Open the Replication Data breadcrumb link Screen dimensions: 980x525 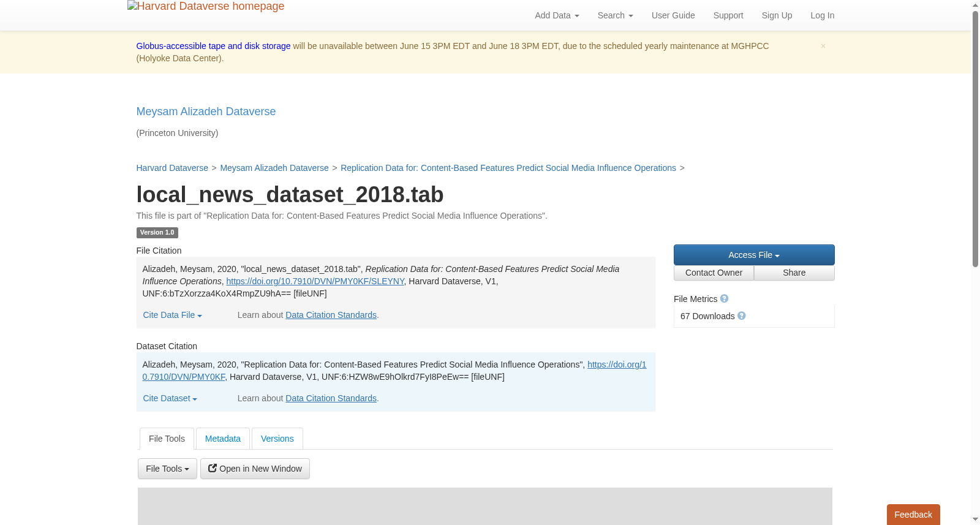click(508, 168)
